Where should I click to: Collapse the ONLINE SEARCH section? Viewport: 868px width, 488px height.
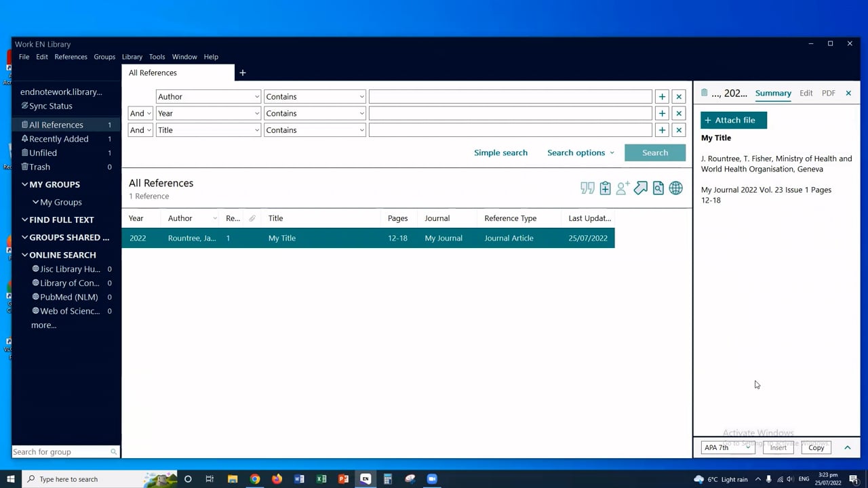click(24, 255)
